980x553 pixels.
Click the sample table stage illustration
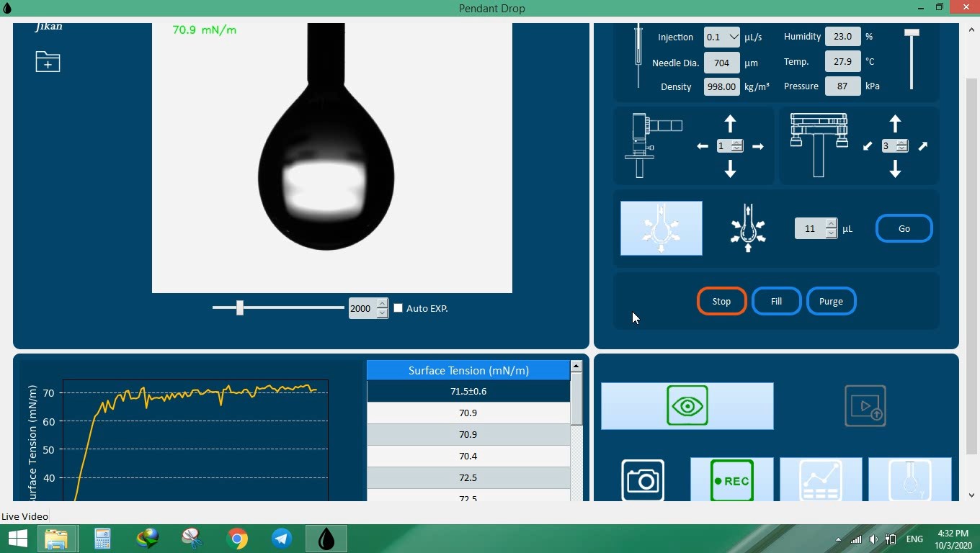819,145
